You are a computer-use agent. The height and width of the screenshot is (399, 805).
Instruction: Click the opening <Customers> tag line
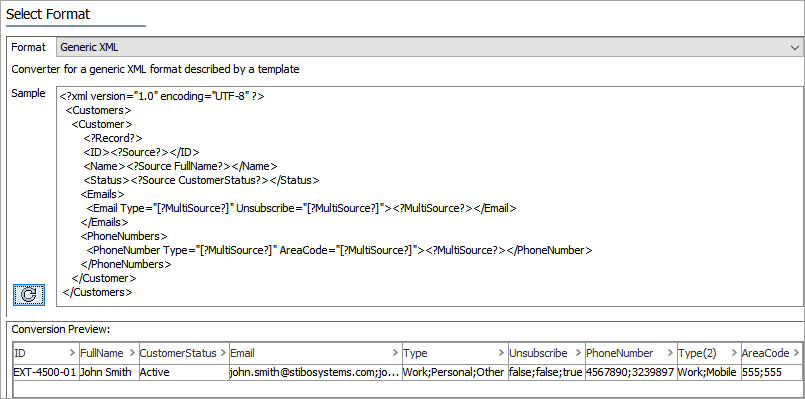99,110
